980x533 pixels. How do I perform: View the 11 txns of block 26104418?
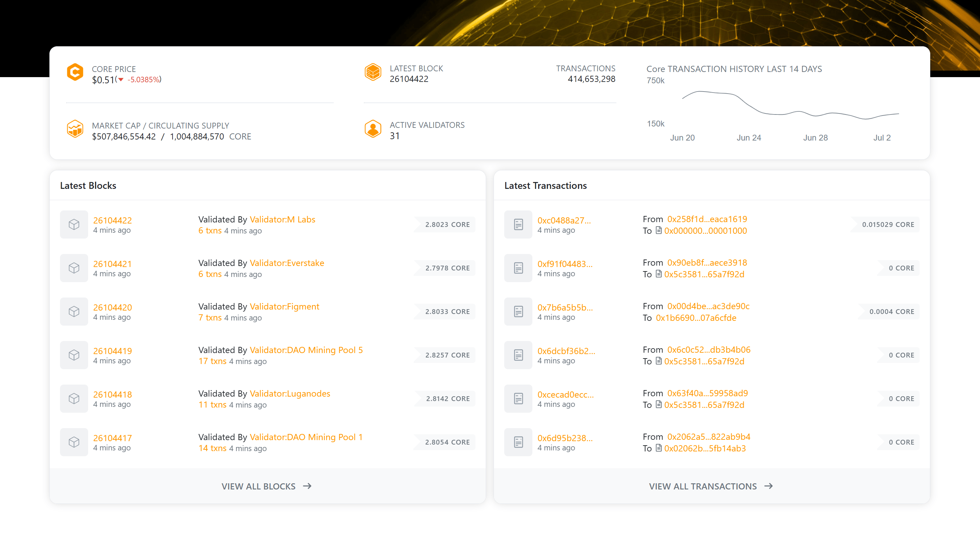coord(212,404)
